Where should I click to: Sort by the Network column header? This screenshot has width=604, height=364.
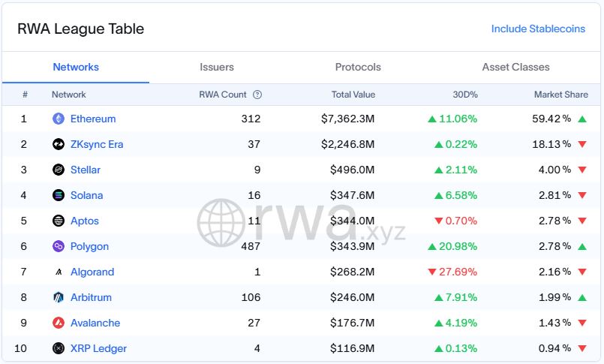click(x=68, y=95)
